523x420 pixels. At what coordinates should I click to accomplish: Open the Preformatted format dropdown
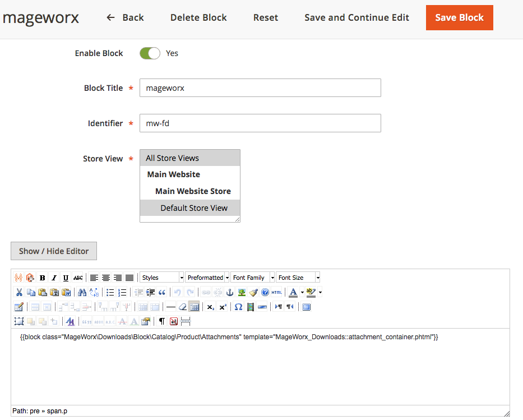[207, 278]
